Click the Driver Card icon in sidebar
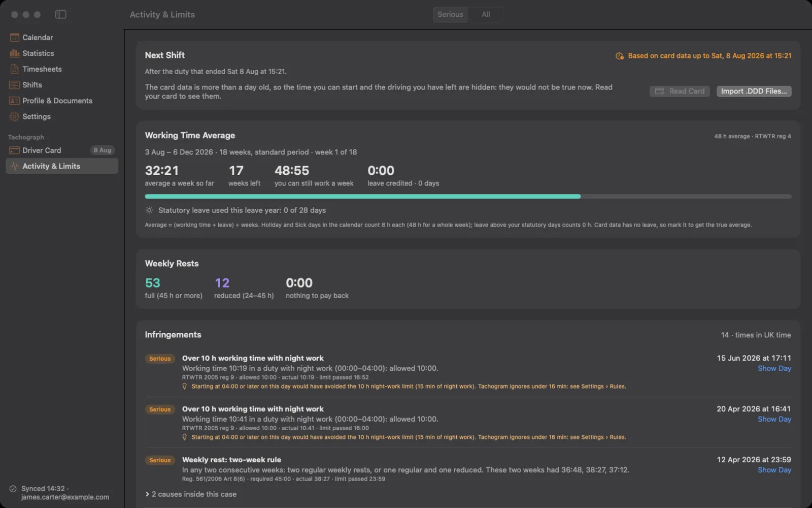This screenshot has height=508, width=812. [x=14, y=150]
